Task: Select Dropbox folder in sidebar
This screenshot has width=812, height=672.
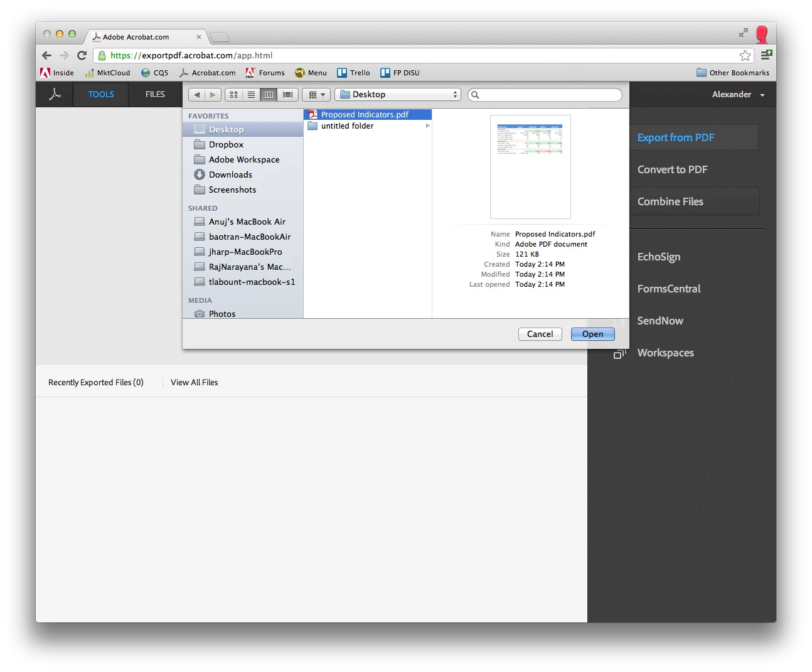Action: pos(243,144)
